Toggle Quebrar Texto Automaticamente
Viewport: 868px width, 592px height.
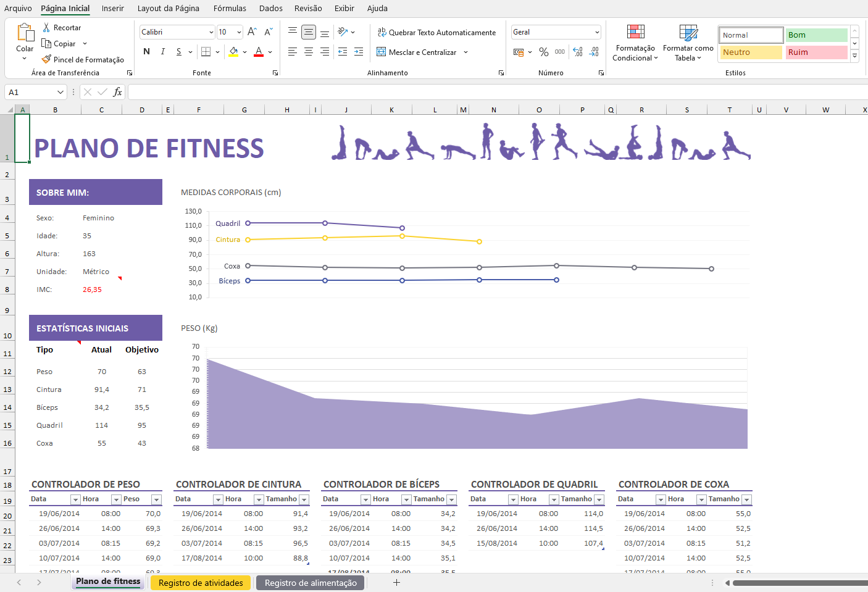pos(436,33)
